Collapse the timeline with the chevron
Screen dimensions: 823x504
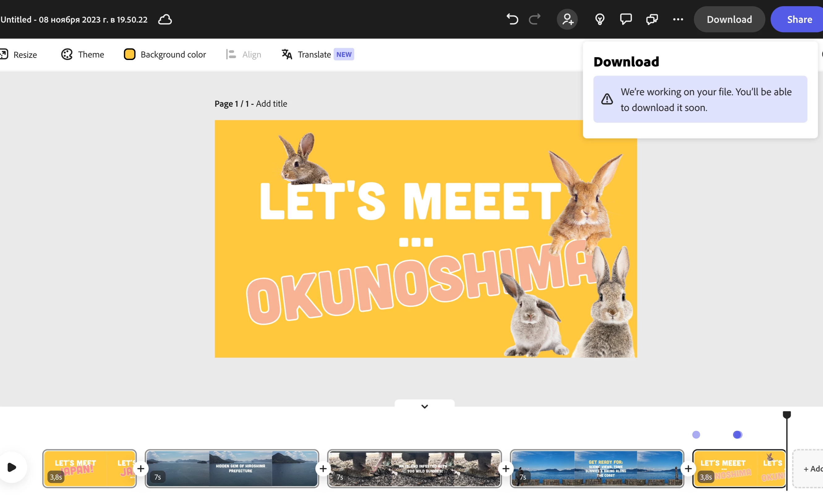click(424, 407)
